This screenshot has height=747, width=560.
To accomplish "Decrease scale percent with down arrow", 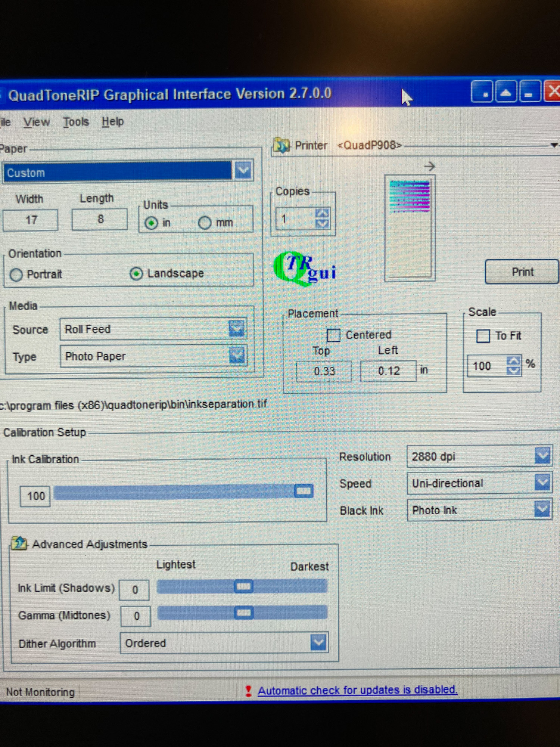I will point(513,371).
